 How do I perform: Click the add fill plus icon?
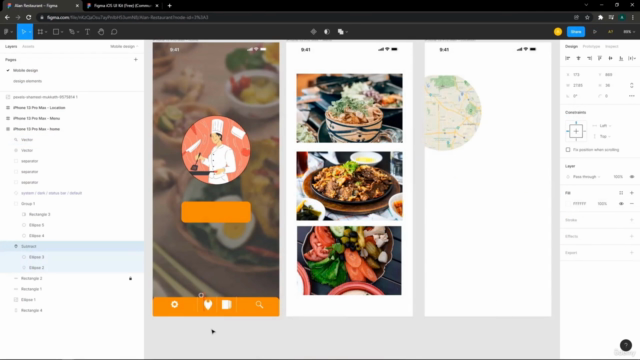(x=632, y=193)
